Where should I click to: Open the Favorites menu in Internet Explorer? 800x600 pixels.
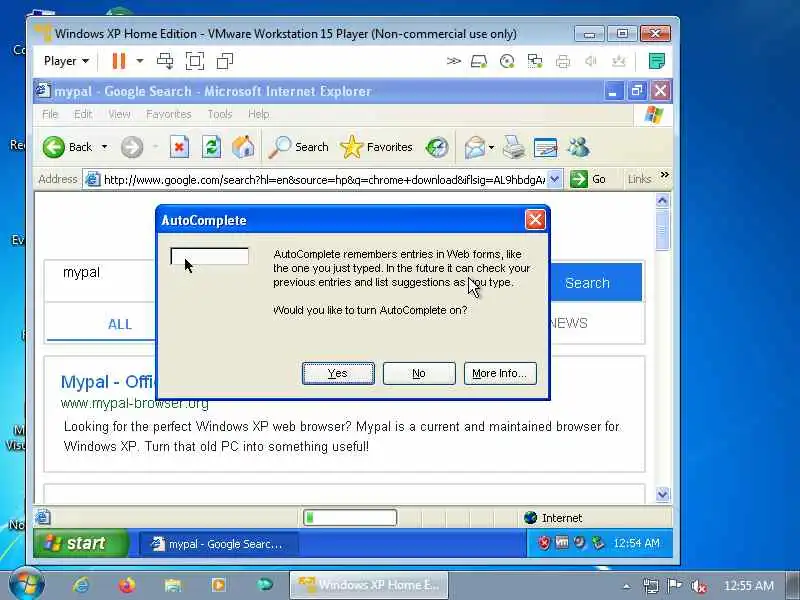[x=168, y=114]
